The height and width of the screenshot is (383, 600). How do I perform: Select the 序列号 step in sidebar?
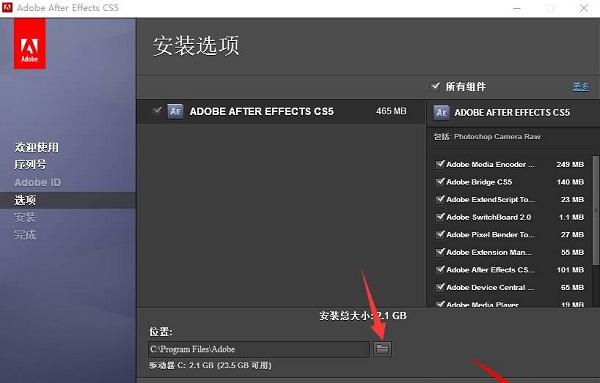[31, 165]
